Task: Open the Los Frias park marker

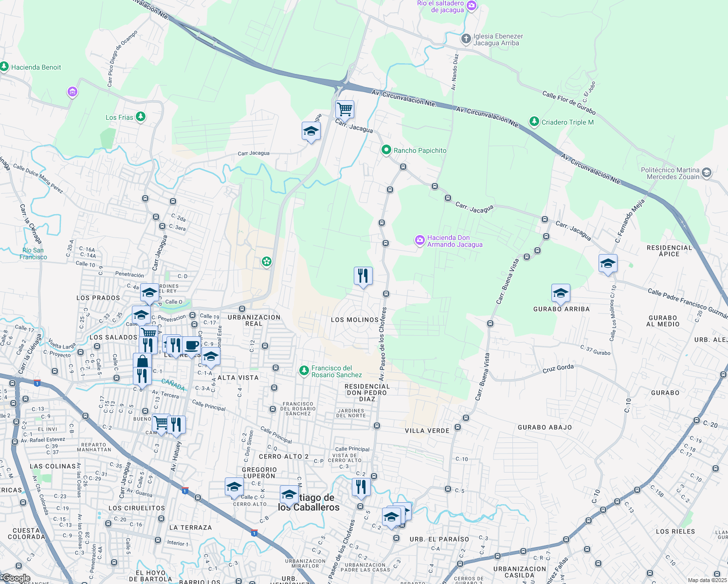Action: pyautogui.click(x=140, y=116)
